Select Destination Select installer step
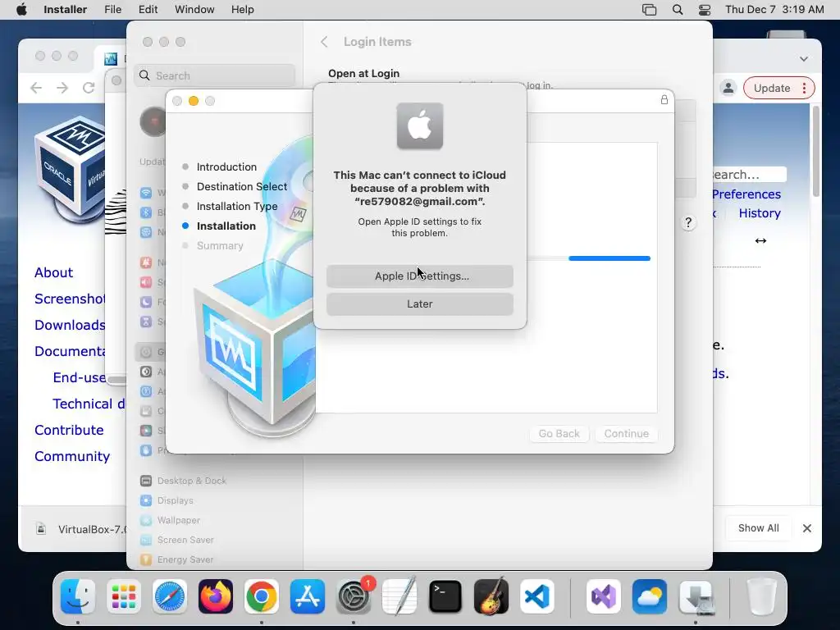Viewport: 840px width, 630px height. (242, 186)
